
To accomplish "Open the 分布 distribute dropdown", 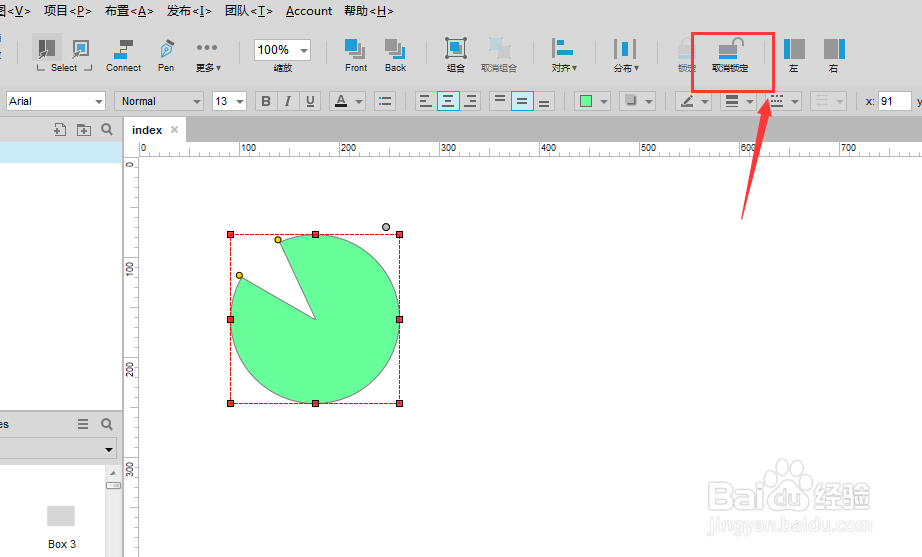I will click(x=626, y=55).
